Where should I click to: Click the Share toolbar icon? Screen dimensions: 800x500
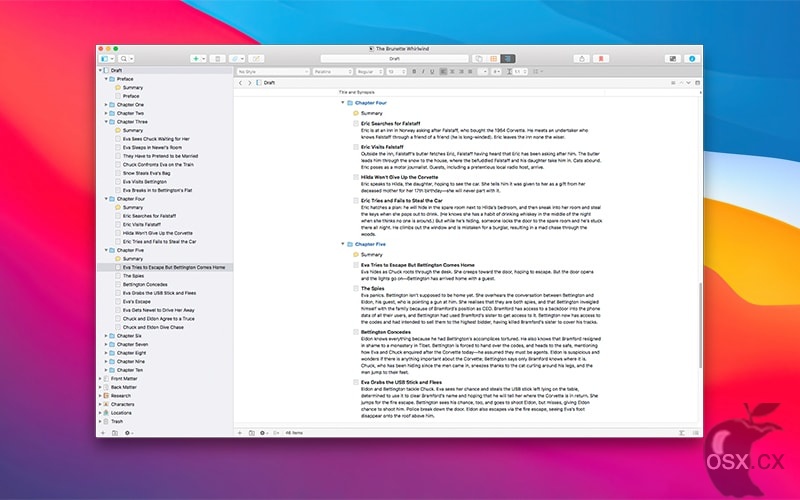(582, 59)
